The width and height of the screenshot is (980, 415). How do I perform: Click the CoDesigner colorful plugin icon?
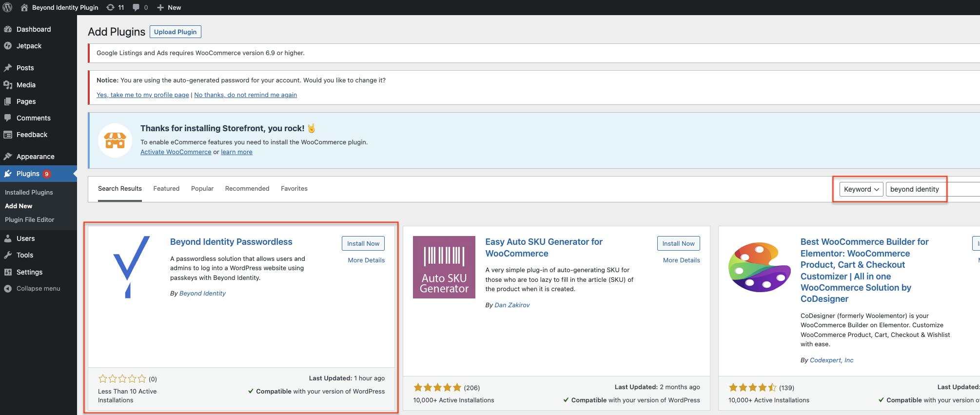coord(759,267)
